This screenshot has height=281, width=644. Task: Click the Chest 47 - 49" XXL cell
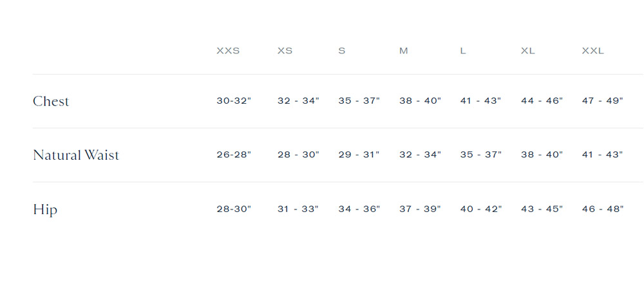[x=603, y=101]
